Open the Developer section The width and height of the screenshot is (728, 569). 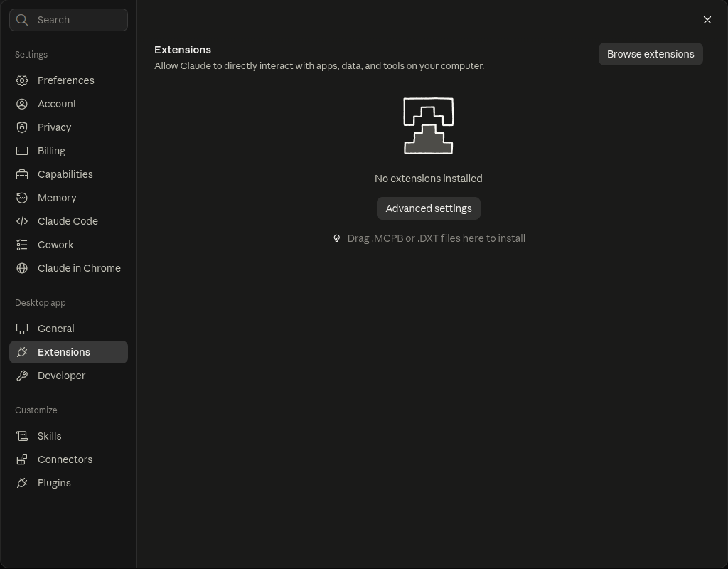coord(69,376)
